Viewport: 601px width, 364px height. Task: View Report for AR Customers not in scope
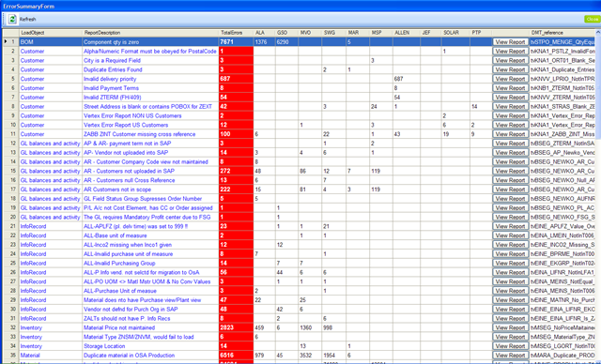[510, 190]
